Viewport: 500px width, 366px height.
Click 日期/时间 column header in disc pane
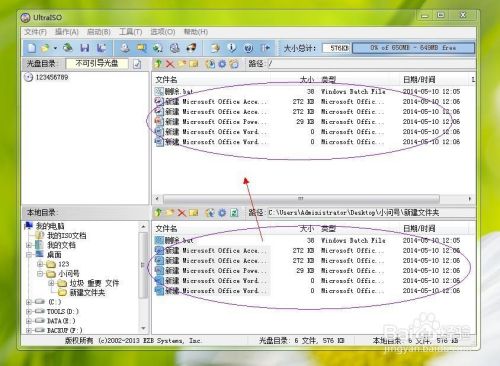coord(419,80)
